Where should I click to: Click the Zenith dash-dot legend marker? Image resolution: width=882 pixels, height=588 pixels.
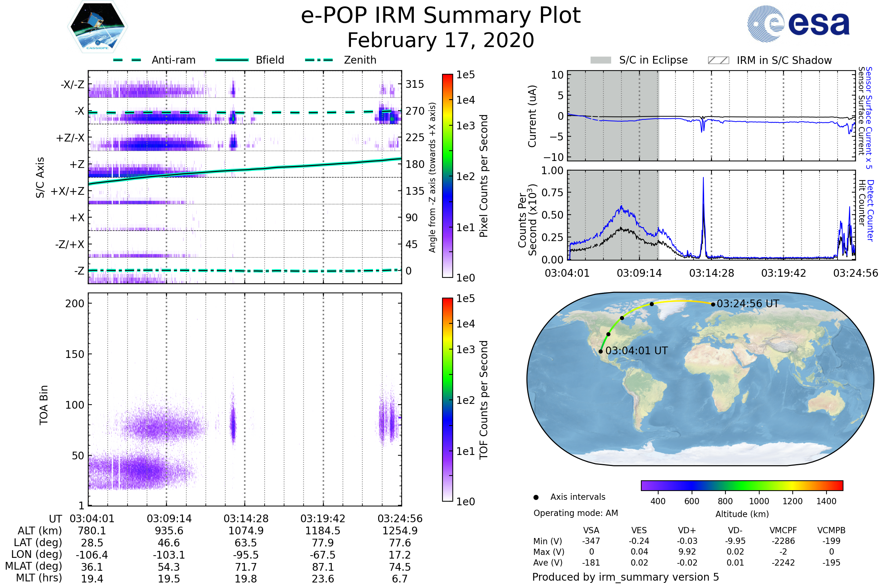pyautogui.click(x=319, y=60)
